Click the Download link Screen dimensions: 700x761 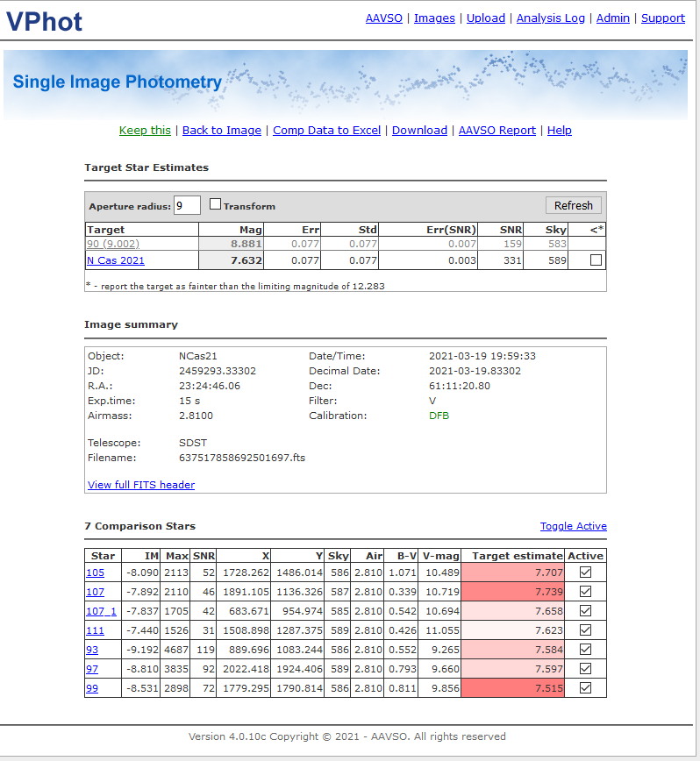click(x=419, y=130)
